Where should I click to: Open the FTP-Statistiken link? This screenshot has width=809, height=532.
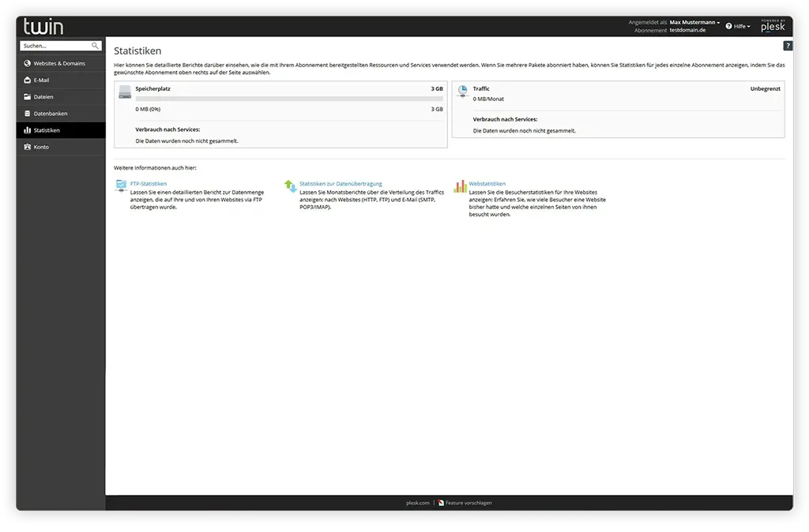click(149, 184)
